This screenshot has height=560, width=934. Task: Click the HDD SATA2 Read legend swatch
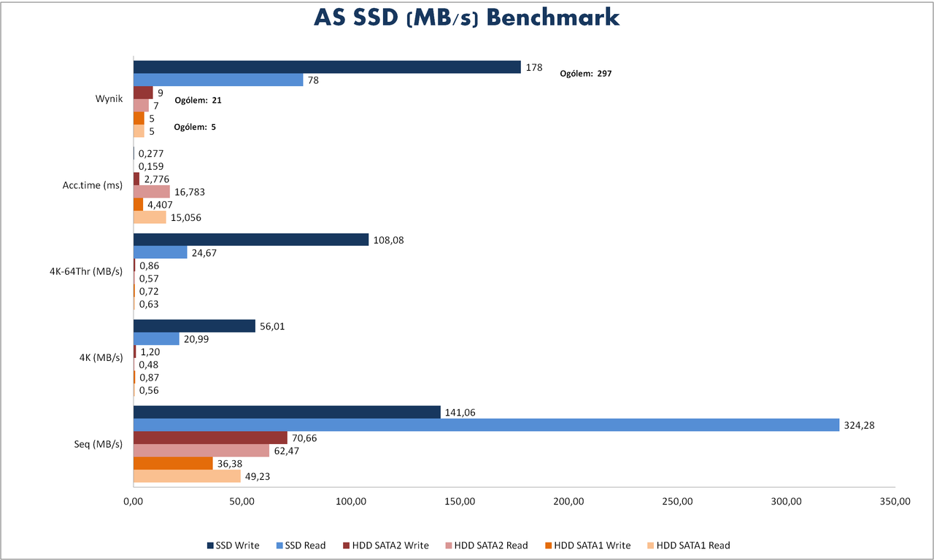coord(449,545)
